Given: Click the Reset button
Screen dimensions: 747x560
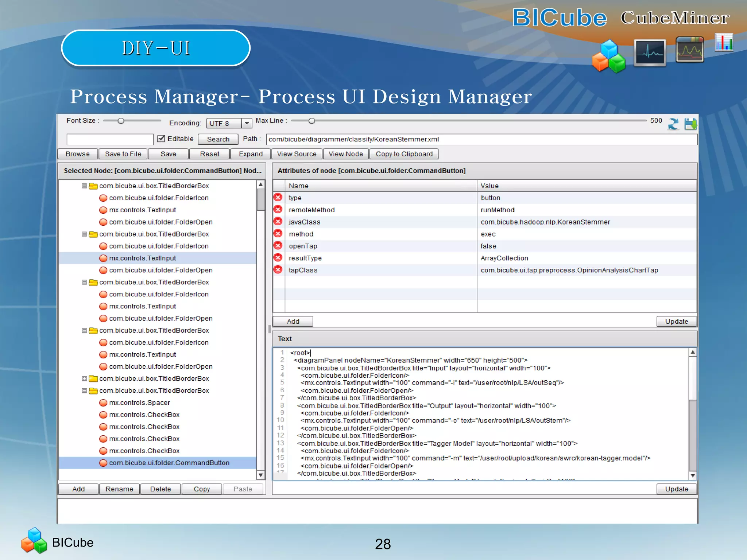Looking at the screenshot, I should (210, 154).
